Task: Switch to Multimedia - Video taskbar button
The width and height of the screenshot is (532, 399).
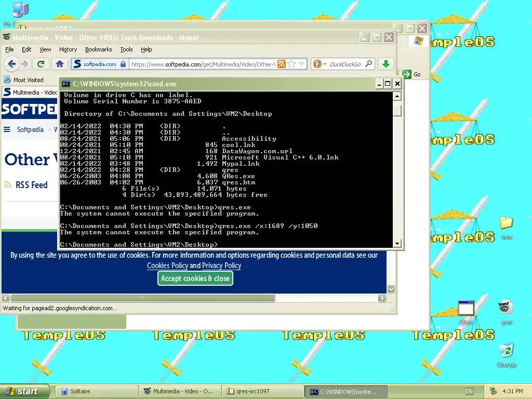Action: click(x=179, y=391)
